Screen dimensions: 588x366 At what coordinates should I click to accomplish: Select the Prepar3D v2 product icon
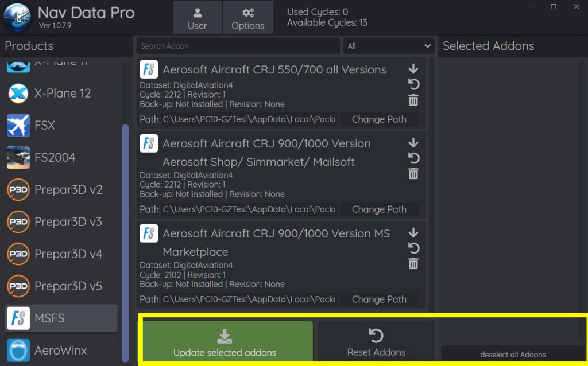18,189
